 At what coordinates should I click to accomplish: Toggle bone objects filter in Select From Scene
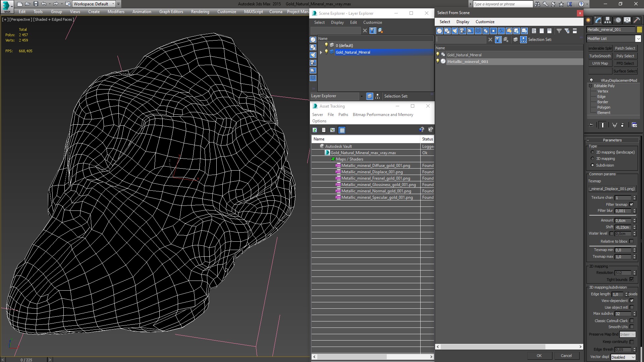click(501, 31)
